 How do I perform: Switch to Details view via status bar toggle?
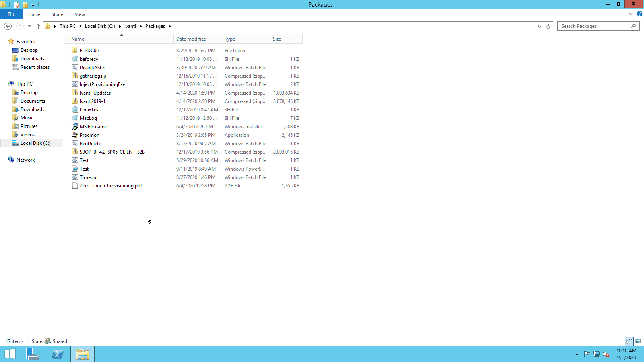click(629, 341)
